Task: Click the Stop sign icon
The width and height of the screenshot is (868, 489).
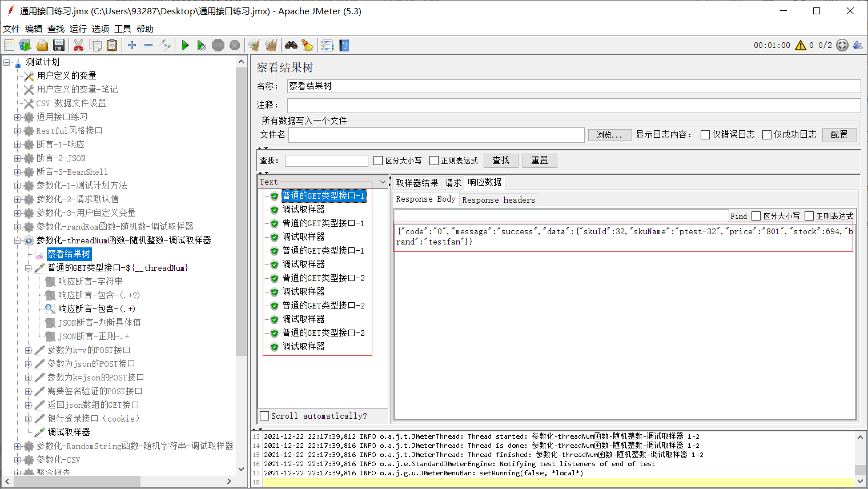Action: 218,45
